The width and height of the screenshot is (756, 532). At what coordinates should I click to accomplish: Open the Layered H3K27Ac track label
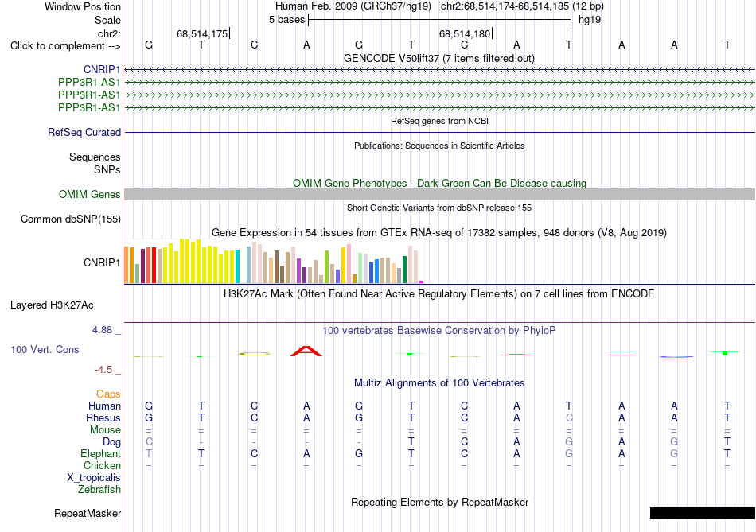tap(52, 305)
